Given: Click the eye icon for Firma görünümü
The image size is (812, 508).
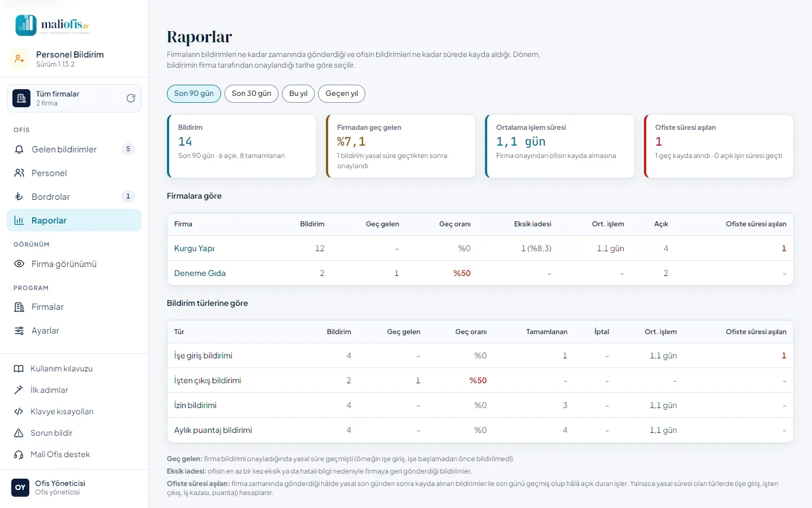Looking at the screenshot, I should coord(19,264).
